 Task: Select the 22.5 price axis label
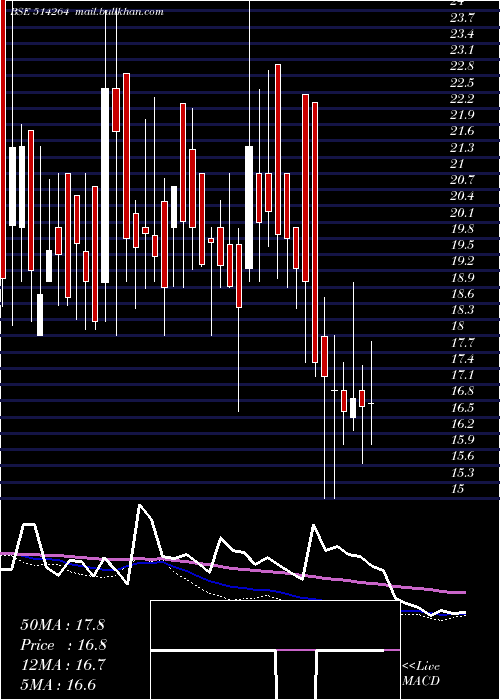[x=462, y=83]
